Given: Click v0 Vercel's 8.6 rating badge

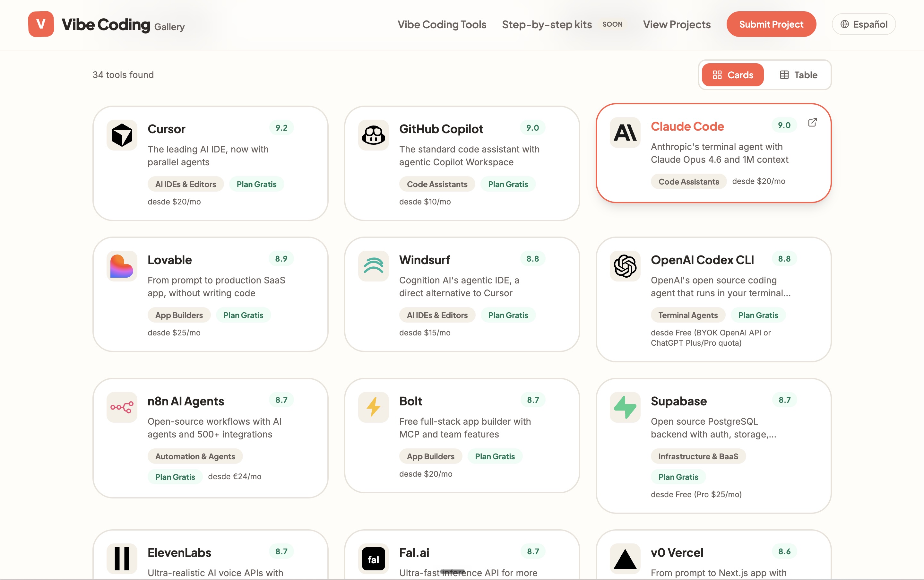Looking at the screenshot, I should coord(784,551).
